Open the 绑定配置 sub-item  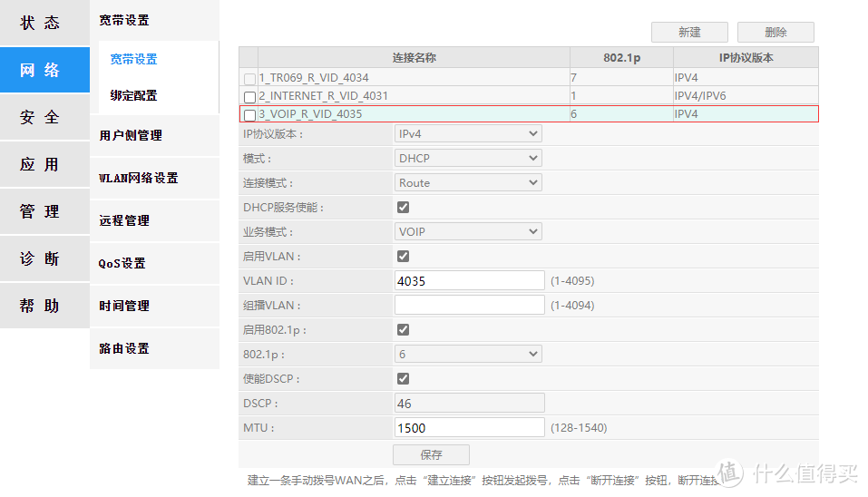(x=133, y=95)
